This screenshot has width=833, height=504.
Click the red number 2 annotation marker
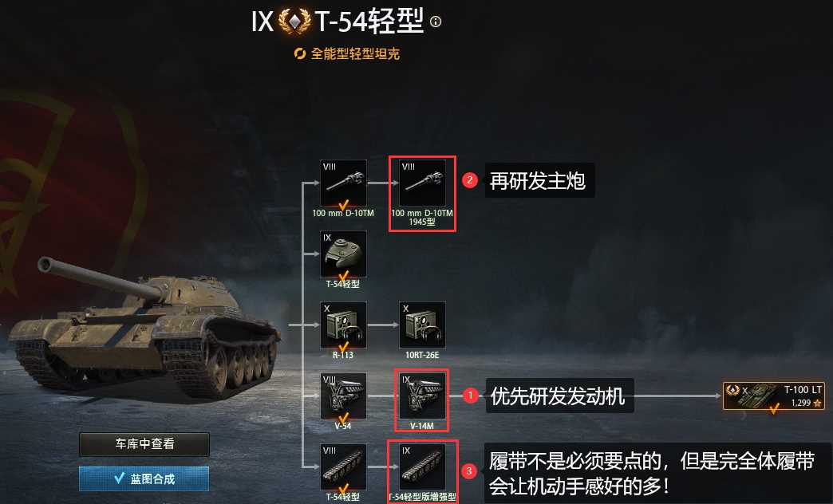click(x=470, y=180)
